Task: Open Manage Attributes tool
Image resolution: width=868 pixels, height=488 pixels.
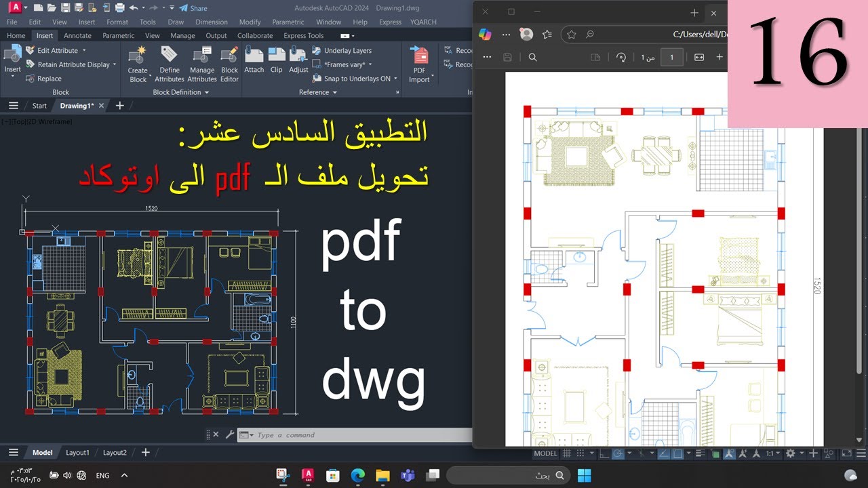Action: [202, 65]
